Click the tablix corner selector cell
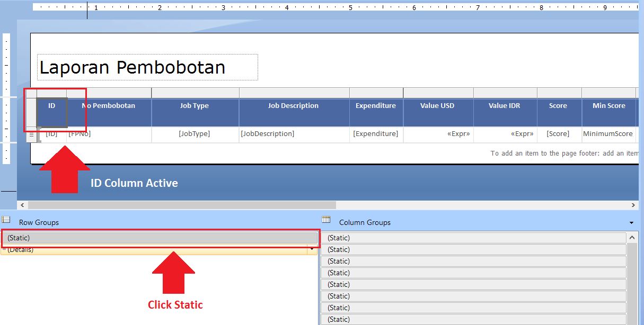This screenshot has height=325, width=644. click(32, 92)
